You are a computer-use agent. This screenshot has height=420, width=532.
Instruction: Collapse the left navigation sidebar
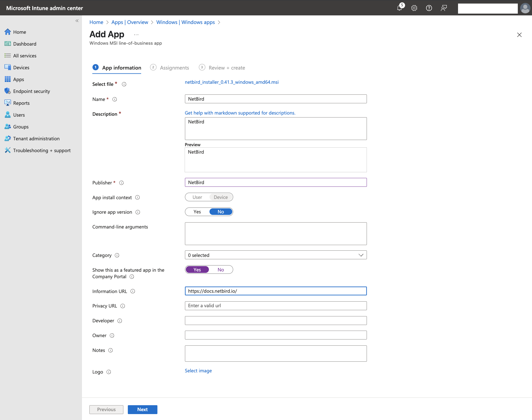tap(77, 21)
